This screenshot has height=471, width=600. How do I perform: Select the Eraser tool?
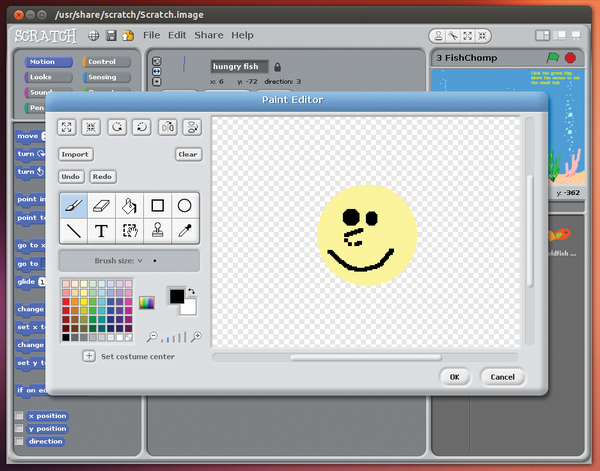[x=101, y=205]
